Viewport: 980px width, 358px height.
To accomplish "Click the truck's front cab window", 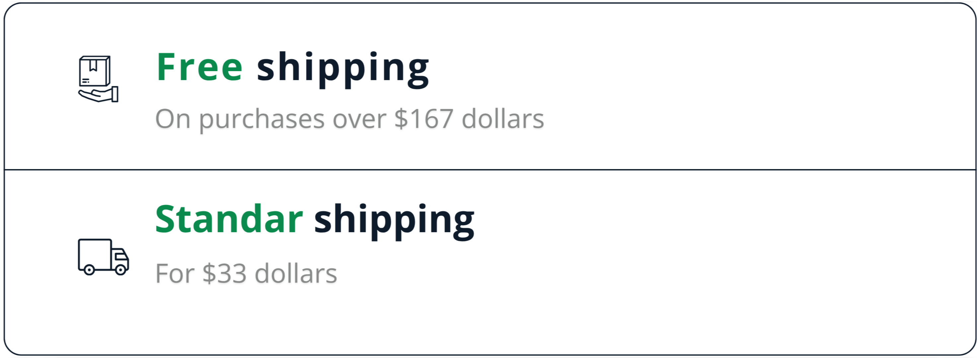I will [121, 256].
